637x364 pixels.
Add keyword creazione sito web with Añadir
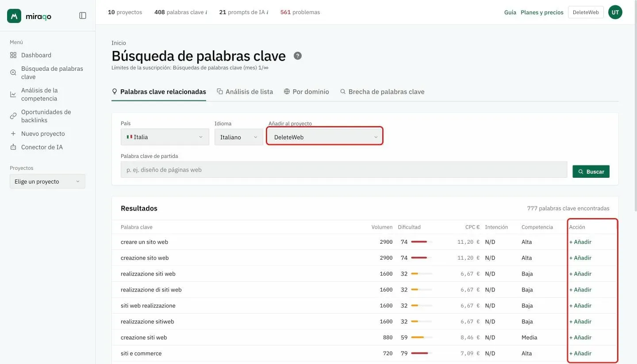coord(580,258)
